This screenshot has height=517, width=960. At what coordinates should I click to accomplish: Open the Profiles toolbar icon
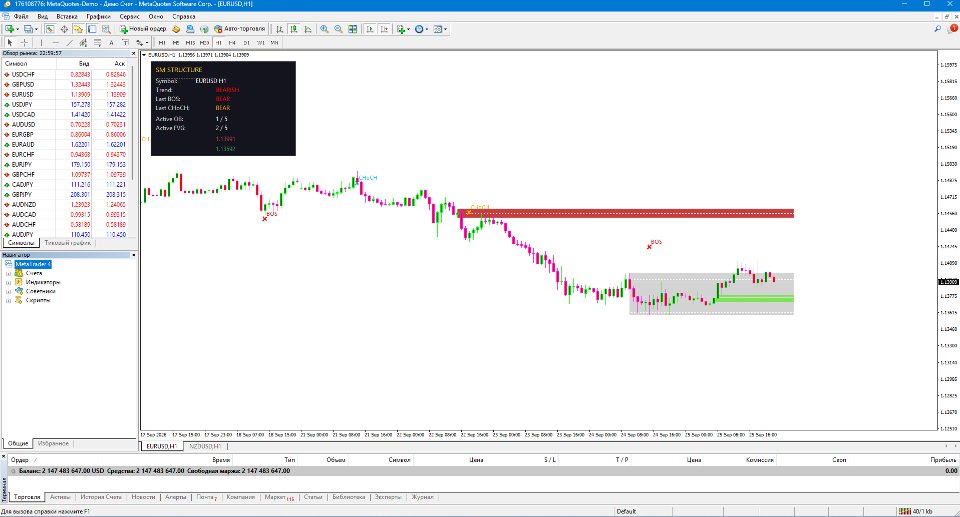click(28, 29)
